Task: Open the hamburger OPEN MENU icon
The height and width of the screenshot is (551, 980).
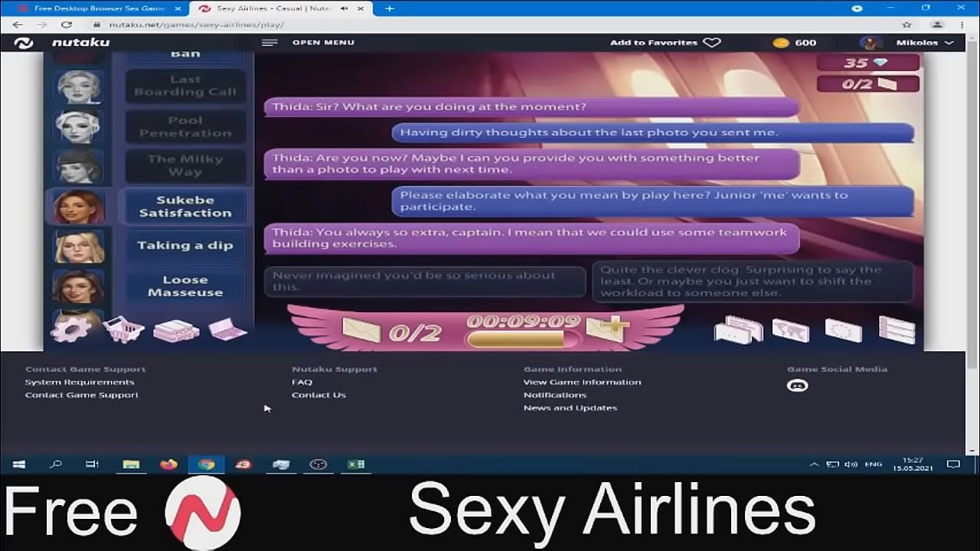Action: tap(269, 43)
